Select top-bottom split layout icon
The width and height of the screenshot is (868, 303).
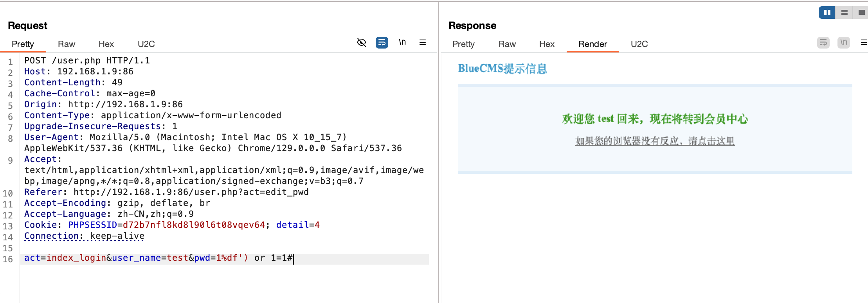coord(844,13)
